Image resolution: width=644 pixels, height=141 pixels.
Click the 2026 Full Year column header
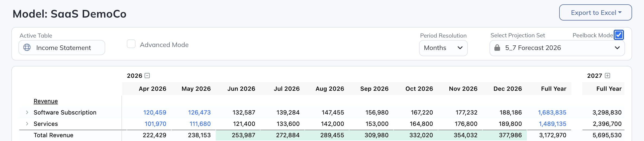click(x=554, y=89)
